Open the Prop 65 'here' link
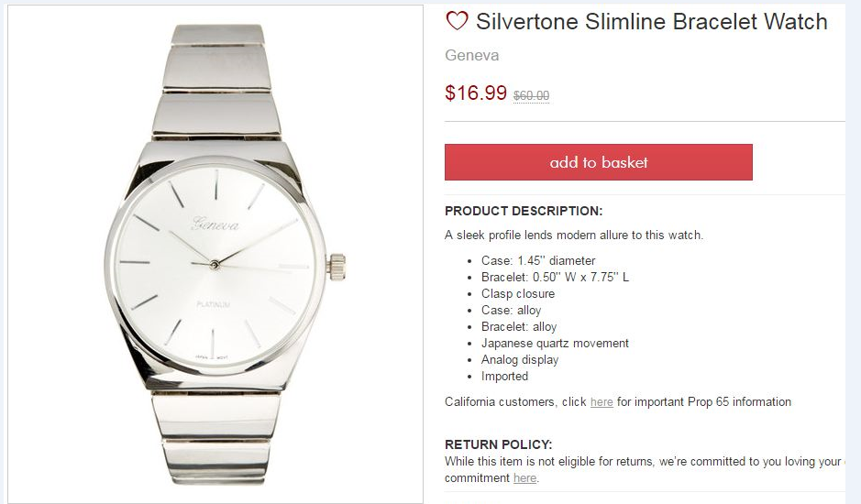 (602, 402)
